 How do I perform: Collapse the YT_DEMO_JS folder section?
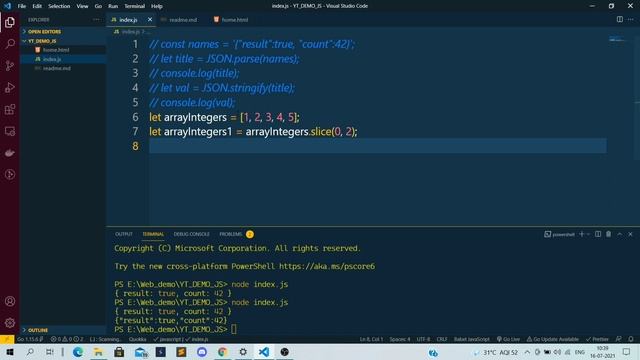63,41
